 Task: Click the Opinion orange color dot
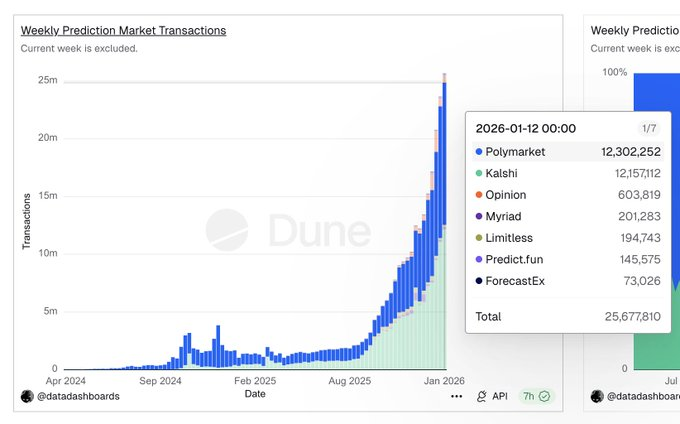pyautogui.click(x=479, y=195)
